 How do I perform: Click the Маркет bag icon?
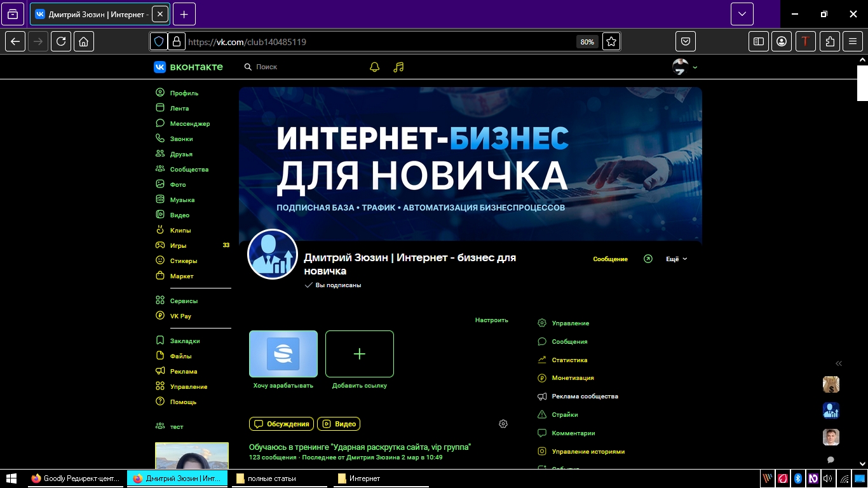pyautogui.click(x=160, y=276)
